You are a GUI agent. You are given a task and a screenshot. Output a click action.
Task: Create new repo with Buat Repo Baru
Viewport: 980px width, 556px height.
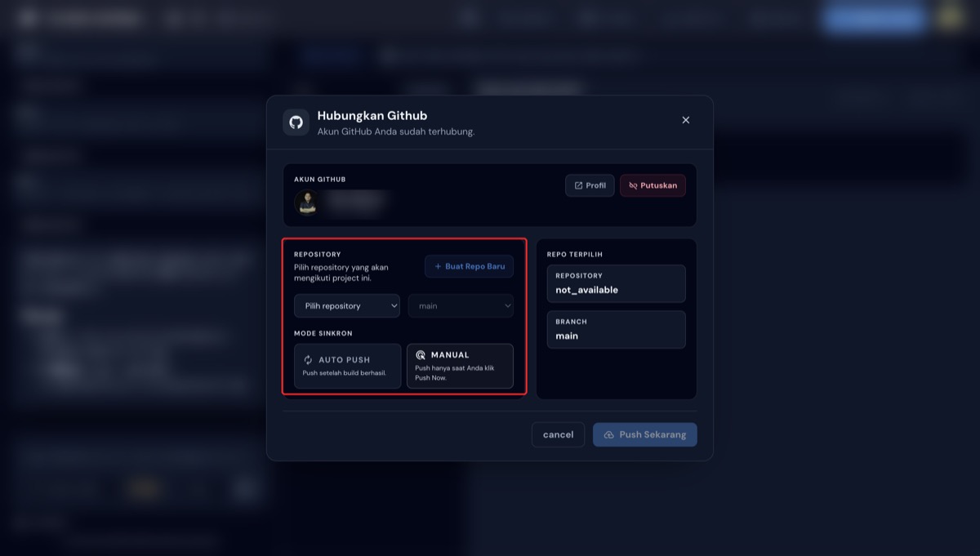pyautogui.click(x=469, y=266)
